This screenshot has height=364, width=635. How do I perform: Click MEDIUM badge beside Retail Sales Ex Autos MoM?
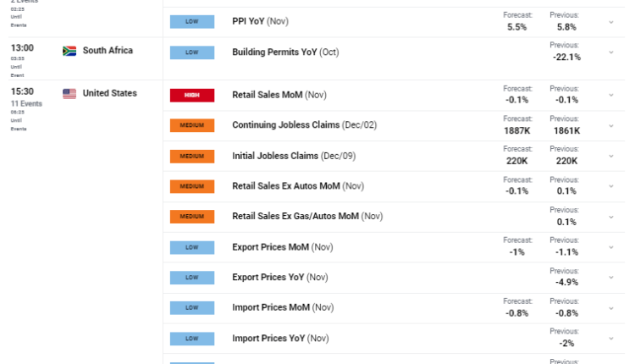192,186
